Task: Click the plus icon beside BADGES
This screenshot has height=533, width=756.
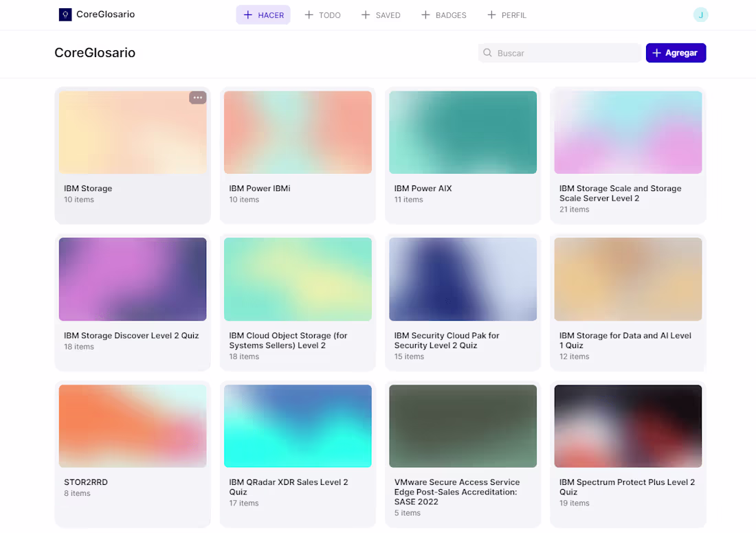Action: [425, 15]
